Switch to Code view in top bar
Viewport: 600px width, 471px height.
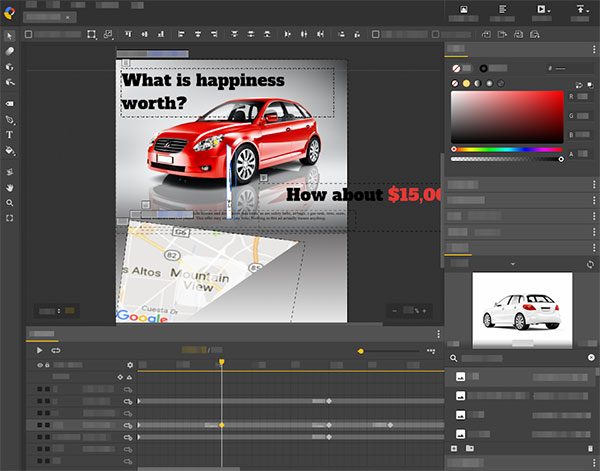502,10
